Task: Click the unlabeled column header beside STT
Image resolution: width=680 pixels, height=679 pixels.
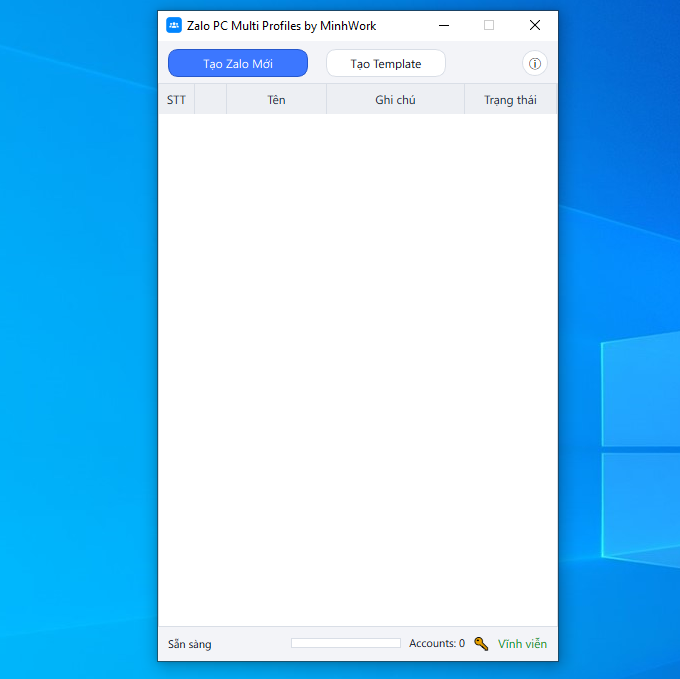Action: tap(210, 100)
